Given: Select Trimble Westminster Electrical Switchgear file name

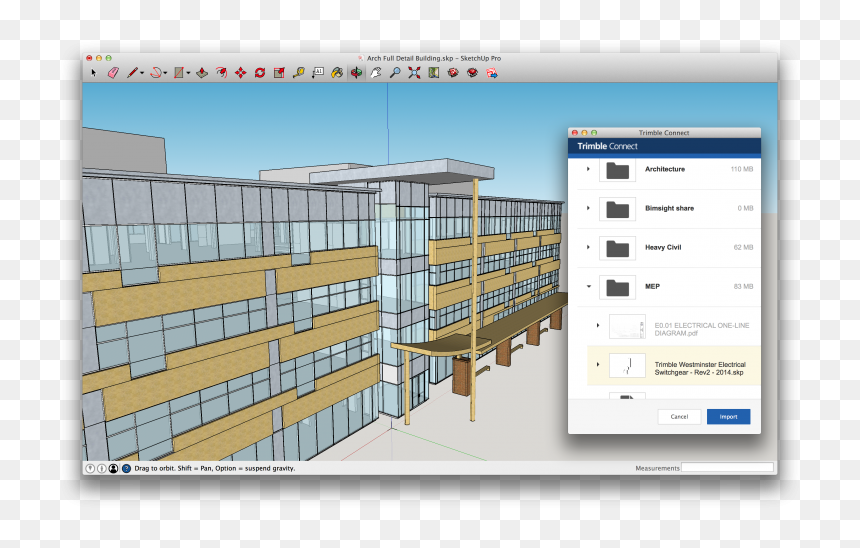Looking at the screenshot, I should point(700,368).
